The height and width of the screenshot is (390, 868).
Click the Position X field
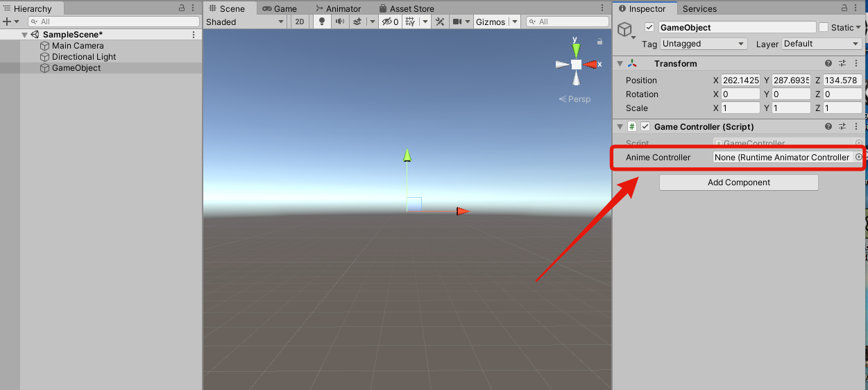click(741, 80)
